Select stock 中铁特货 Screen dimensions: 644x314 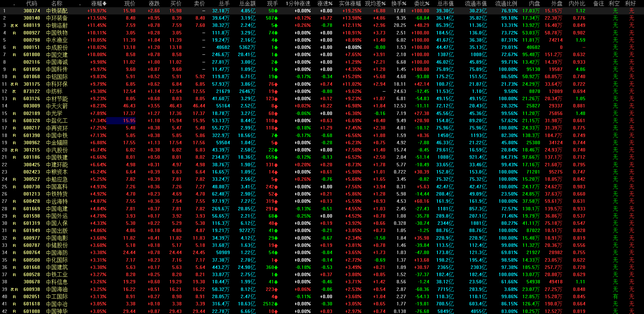pyautogui.click(x=57, y=194)
